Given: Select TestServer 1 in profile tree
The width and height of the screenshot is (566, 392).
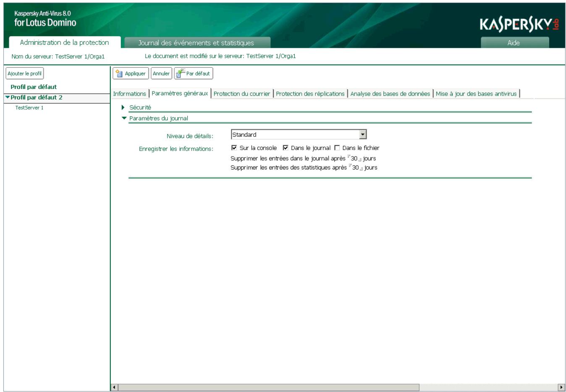Looking at the screenshot, I should coord(29,108).
